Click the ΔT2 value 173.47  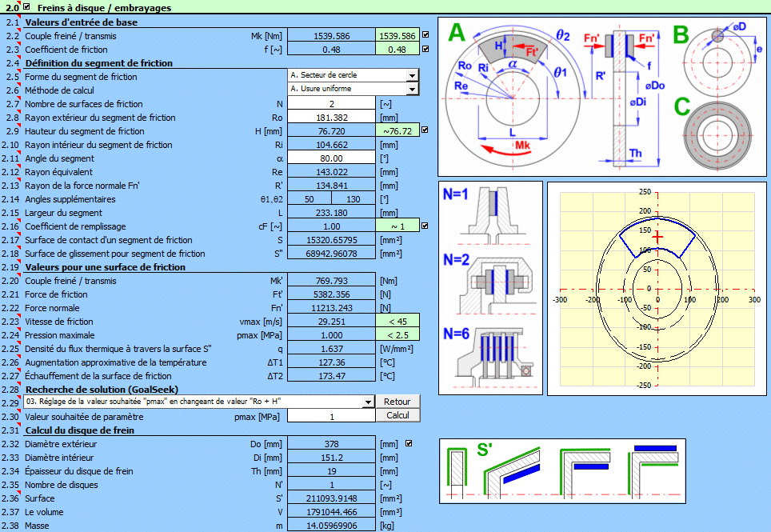[x=331, y=376]
